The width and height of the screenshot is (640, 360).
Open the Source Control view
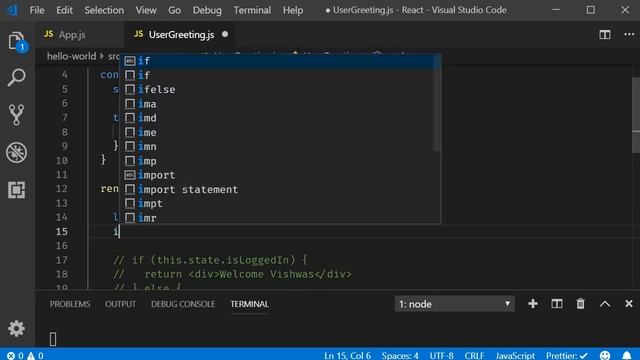pos(16,115)
